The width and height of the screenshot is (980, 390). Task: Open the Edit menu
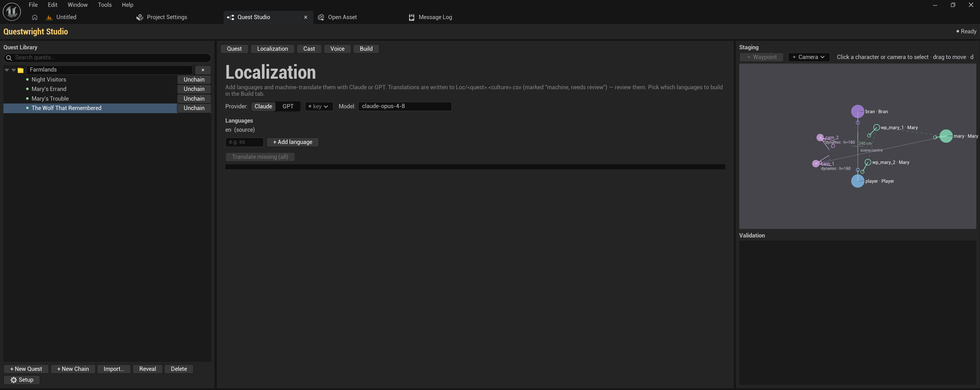(52, 5)
